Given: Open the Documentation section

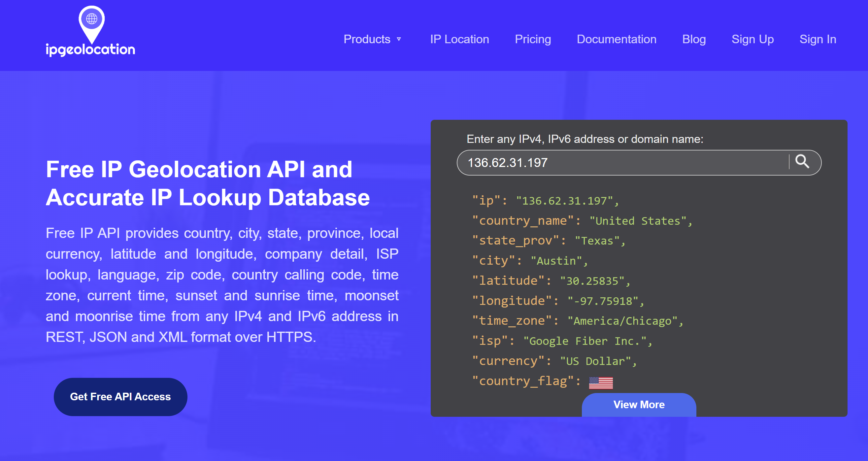Looking at the screenshot, I should [617, 39].
